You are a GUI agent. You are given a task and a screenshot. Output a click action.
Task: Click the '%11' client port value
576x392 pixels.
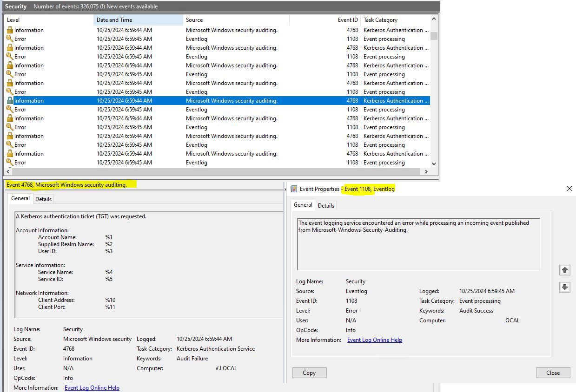click(110, 307)
